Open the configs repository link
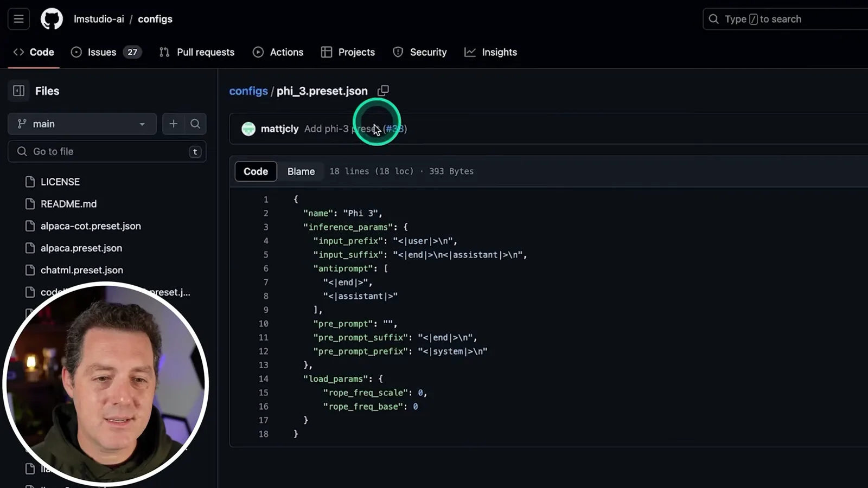Screen dimensions: 868x488 click(x=155, y=19)
